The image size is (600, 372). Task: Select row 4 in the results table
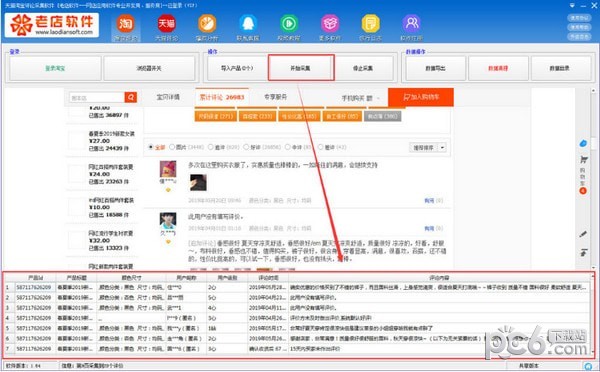coord(297,318)
